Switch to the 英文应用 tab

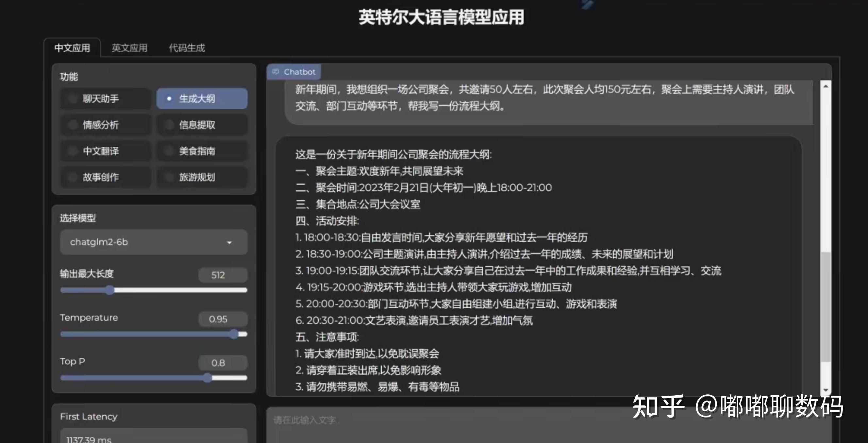129,48
